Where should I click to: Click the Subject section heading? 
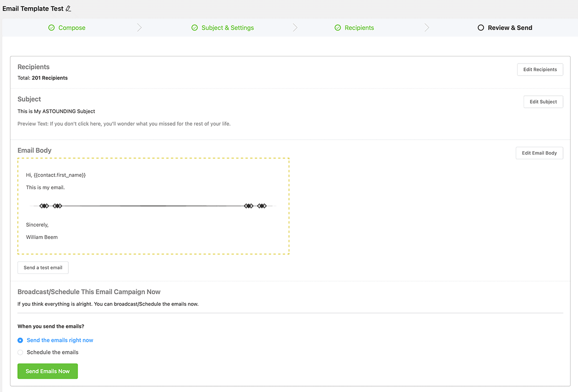coord(29,99)
